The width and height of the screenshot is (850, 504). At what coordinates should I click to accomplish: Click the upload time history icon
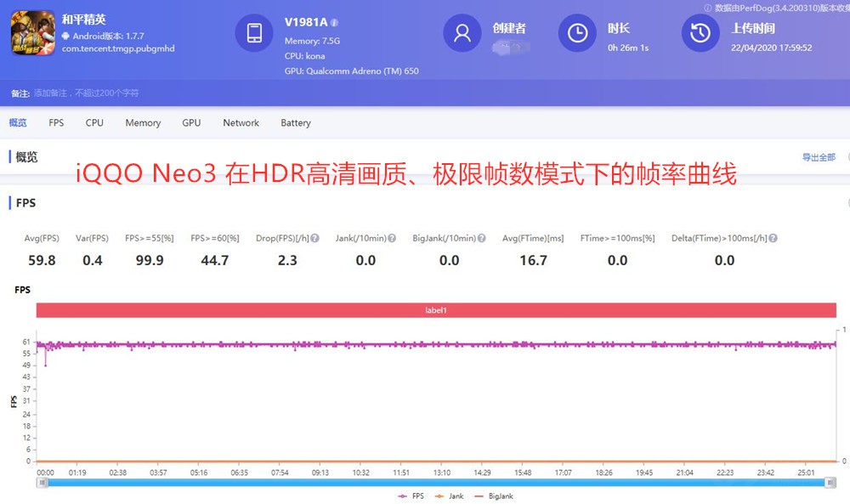[x=700, y=33]
